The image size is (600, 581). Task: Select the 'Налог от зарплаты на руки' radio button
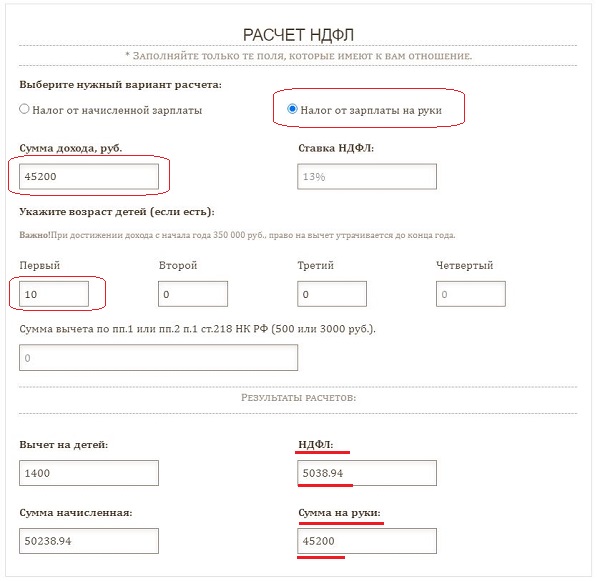coord(292,109)
